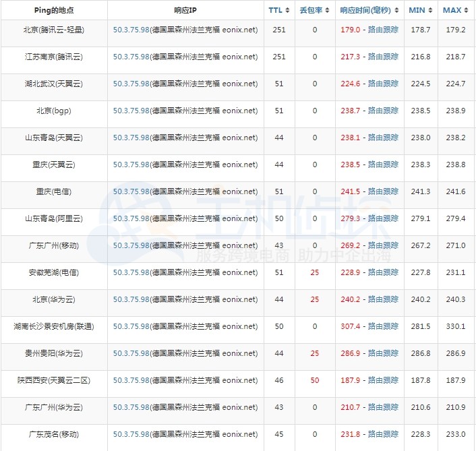This screenshot has height=451, width=476.
Task: Click IP 50.3.75.98 in 安徽芜湖(电信) row
Action: pos(131,272)
